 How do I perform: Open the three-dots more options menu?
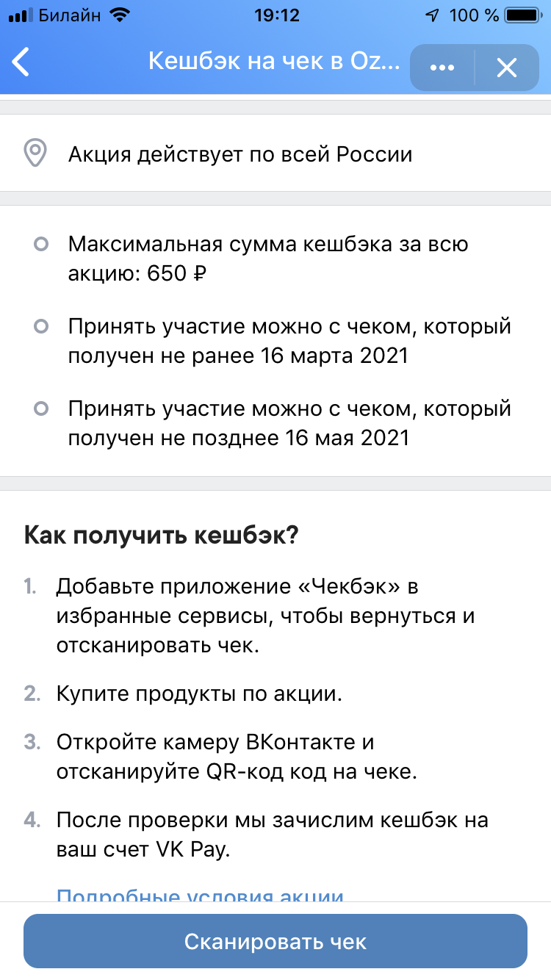click(x=442, y=68)
